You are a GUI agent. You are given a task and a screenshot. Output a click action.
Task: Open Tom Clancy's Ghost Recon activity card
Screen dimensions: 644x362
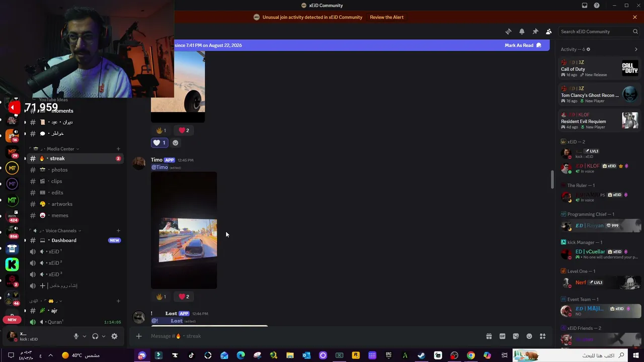[x=600, y=95]
